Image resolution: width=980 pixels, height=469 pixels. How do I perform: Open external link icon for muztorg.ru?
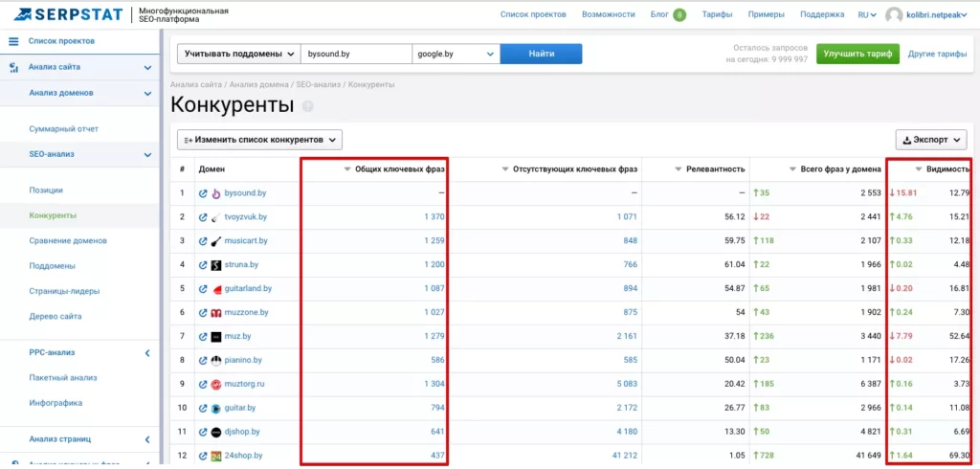coord(203,384)
